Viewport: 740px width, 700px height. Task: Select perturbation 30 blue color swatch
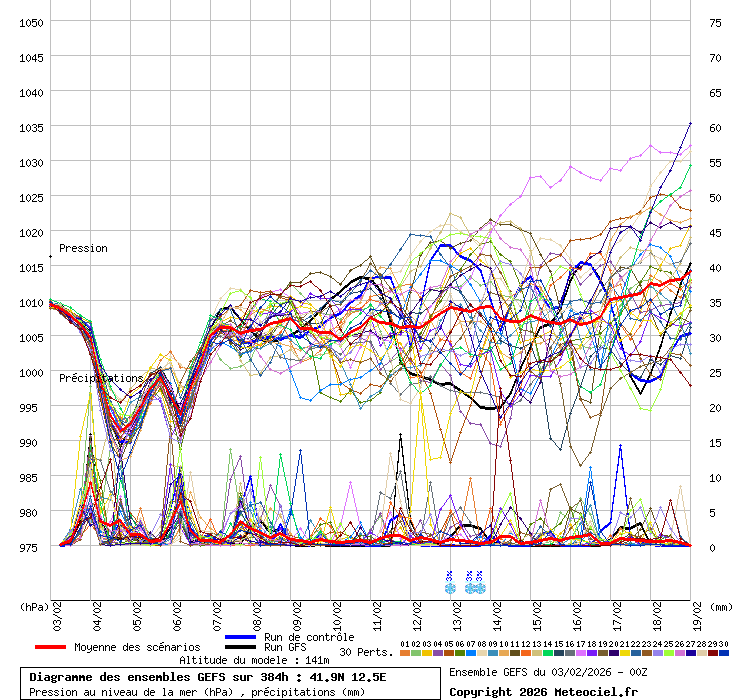[724, 653]
